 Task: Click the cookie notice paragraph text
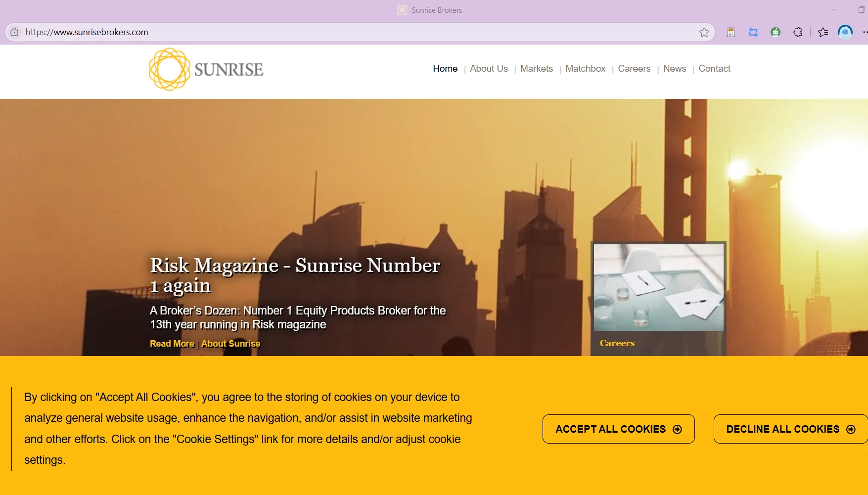[248, 429]
